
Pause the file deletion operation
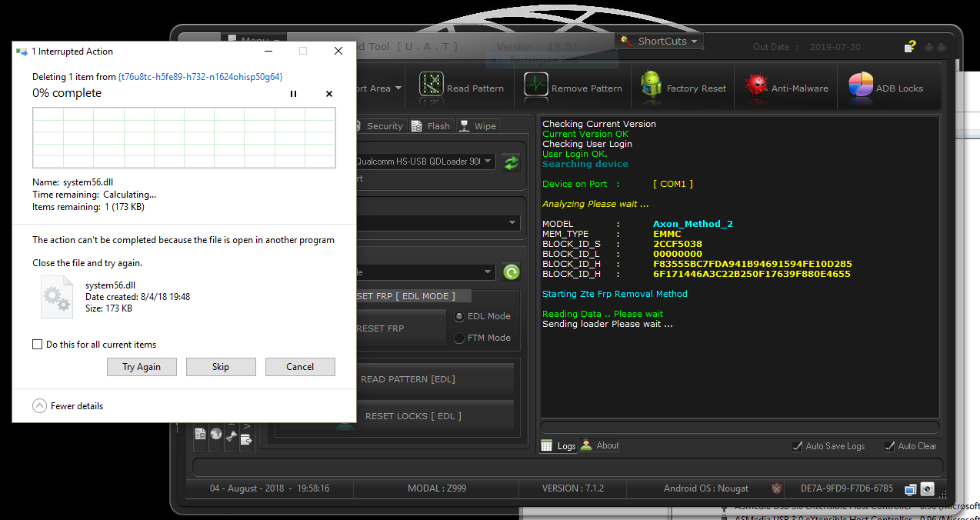tap(293, 94)
